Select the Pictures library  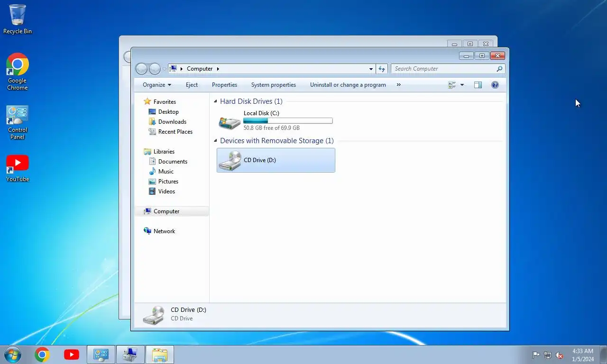[x=168, y=182]
